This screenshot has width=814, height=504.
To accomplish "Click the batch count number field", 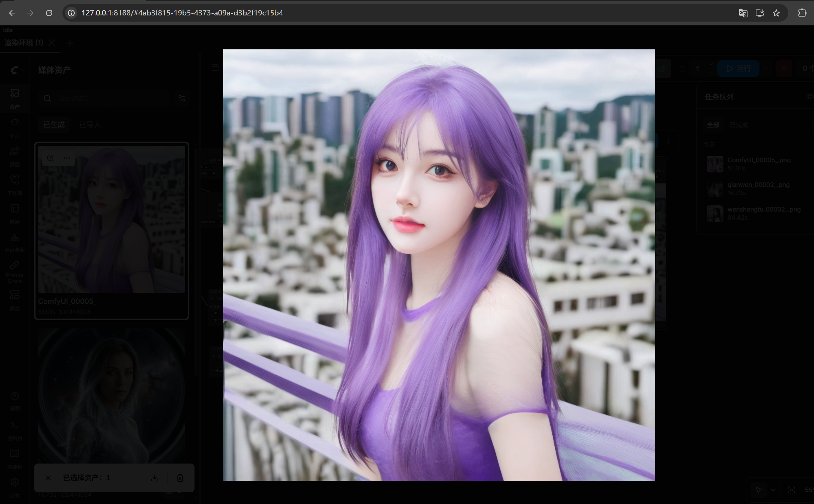I will pyautogui.click(x=697, y=69).
